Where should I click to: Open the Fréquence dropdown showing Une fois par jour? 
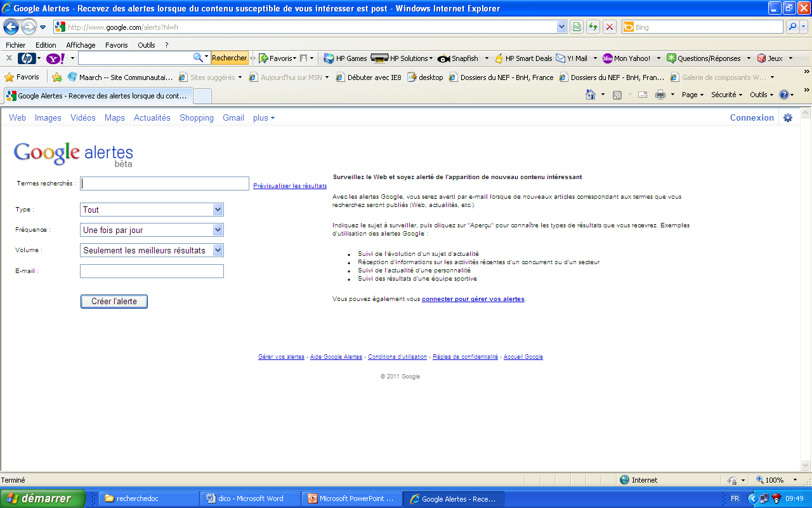tap(152, 230)
